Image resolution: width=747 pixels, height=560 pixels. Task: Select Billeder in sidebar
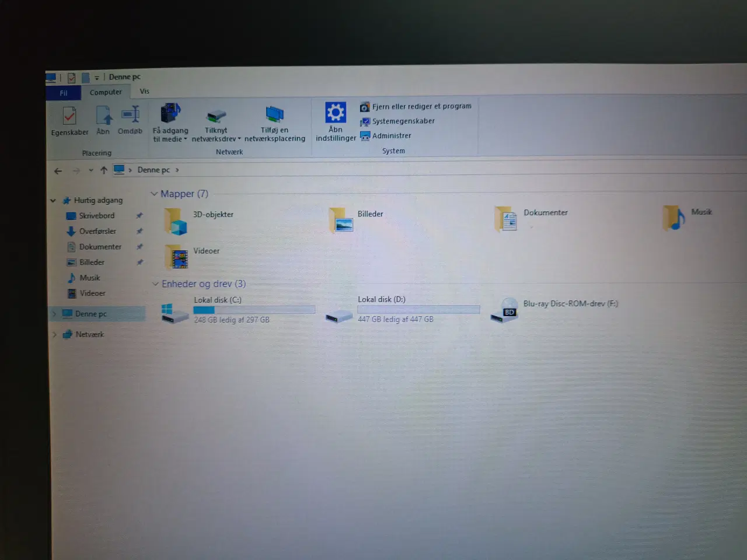(92, 262)
